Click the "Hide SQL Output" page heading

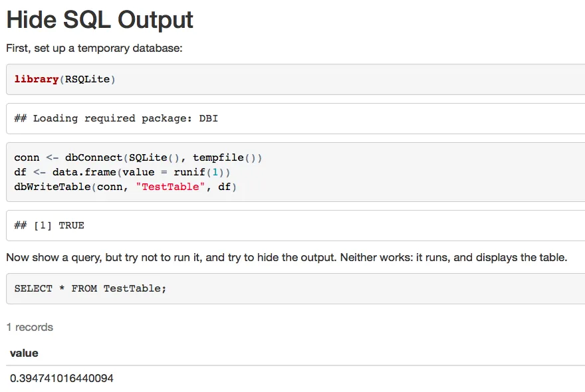100,20
